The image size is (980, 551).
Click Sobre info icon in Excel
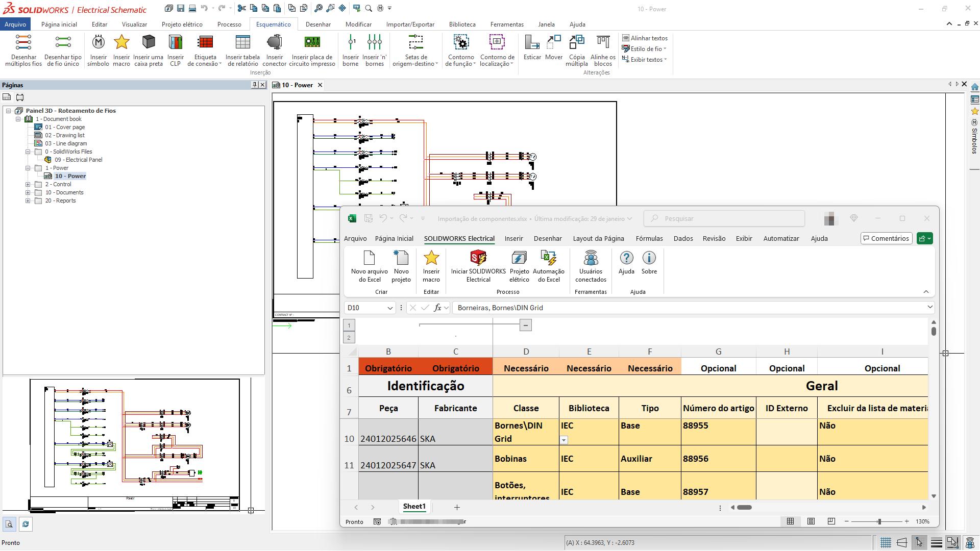tap(649, 263)
